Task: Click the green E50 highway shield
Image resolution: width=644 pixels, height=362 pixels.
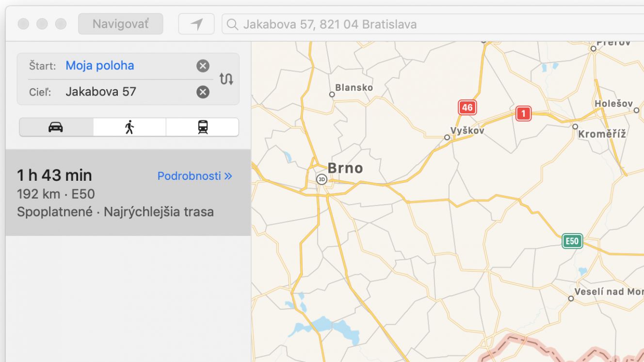Action: (x=572, y=241)
